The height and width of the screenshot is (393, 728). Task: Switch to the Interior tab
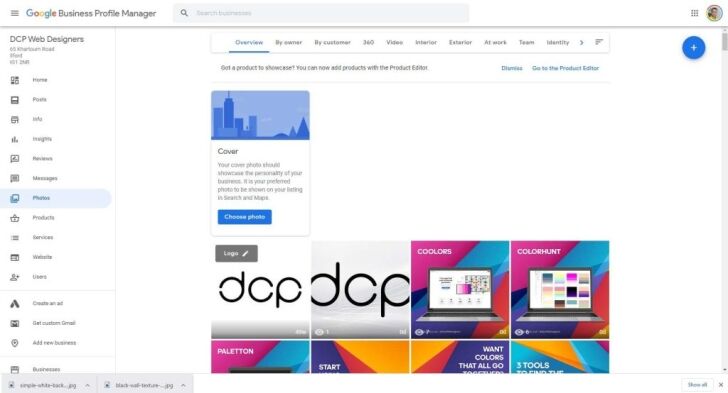click(426, 42)
